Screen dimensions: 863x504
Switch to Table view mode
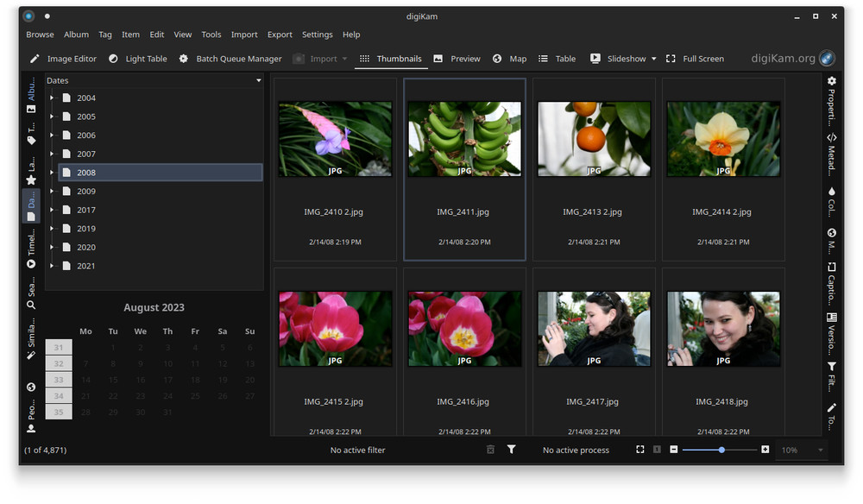tap(557, 59)
